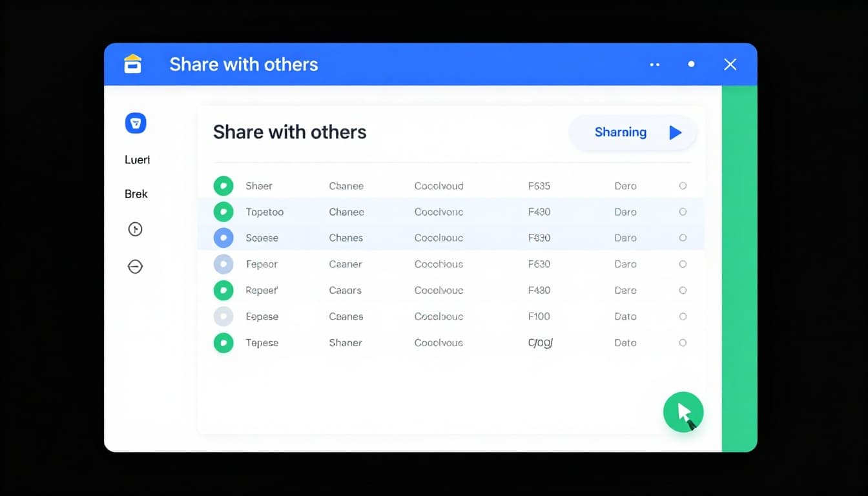Screen dimensions: 868x496
Task: Select the radio button on the Shoer row
Action: point(683,185)
